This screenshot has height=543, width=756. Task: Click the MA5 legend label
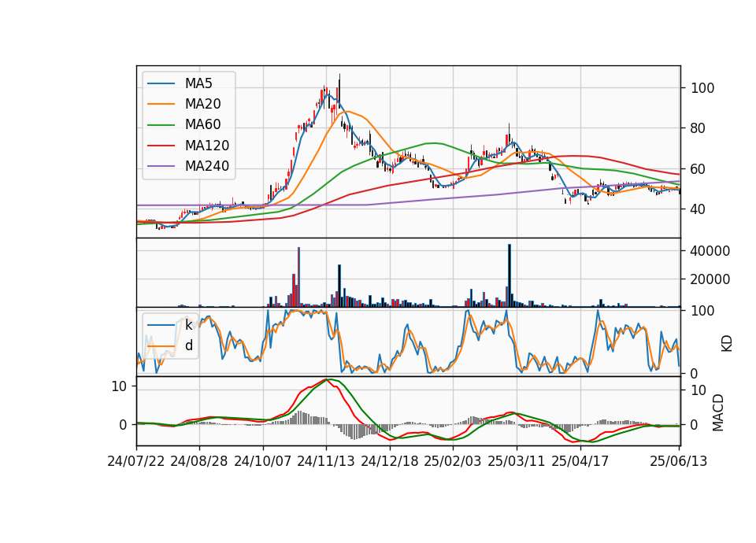(198, 83)
